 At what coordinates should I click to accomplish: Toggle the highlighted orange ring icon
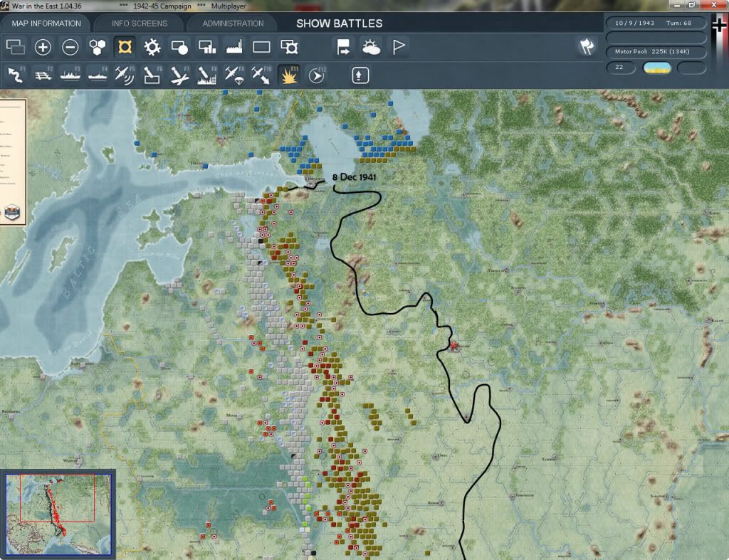click(125, 47)
